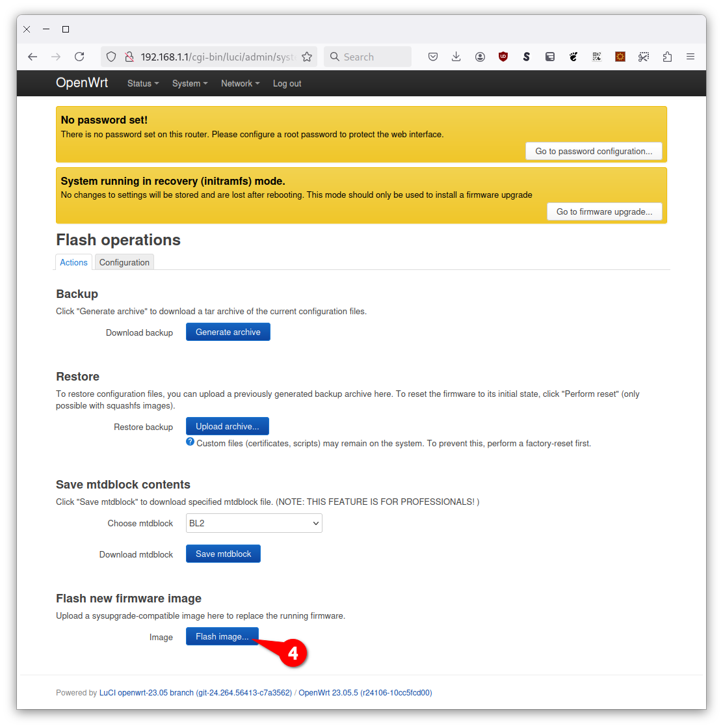Click the help icon beside custom files note

190,442
